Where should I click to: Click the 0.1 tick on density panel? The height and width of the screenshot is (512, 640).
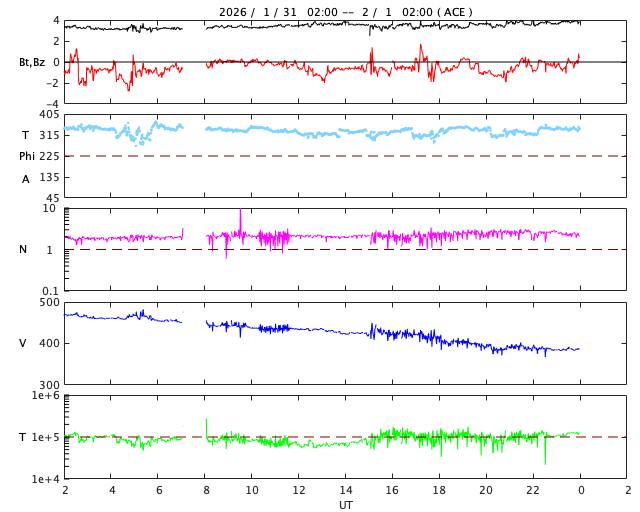click(x=49, y=290)
